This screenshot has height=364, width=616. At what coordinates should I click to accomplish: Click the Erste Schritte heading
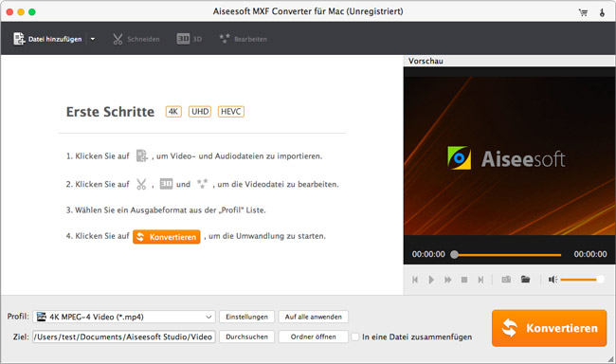click(110, 112)
